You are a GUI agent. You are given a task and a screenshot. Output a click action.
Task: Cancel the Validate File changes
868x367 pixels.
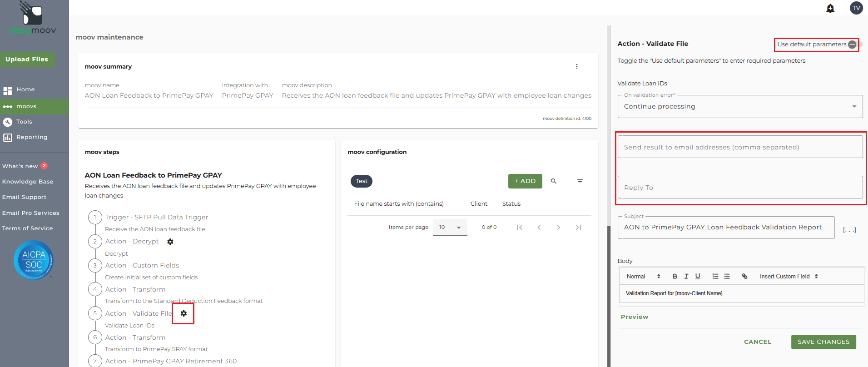tap(758, 342)
